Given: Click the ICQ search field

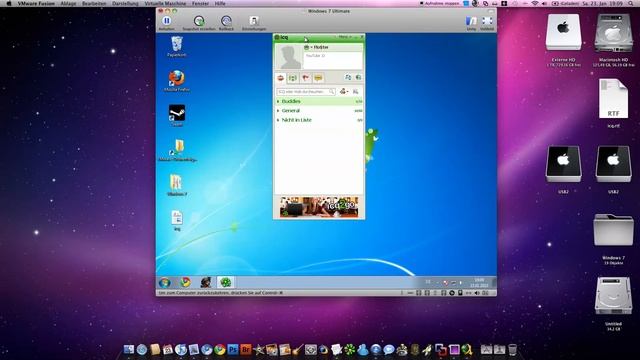Looking at the screenshot, I should point(306,92).
